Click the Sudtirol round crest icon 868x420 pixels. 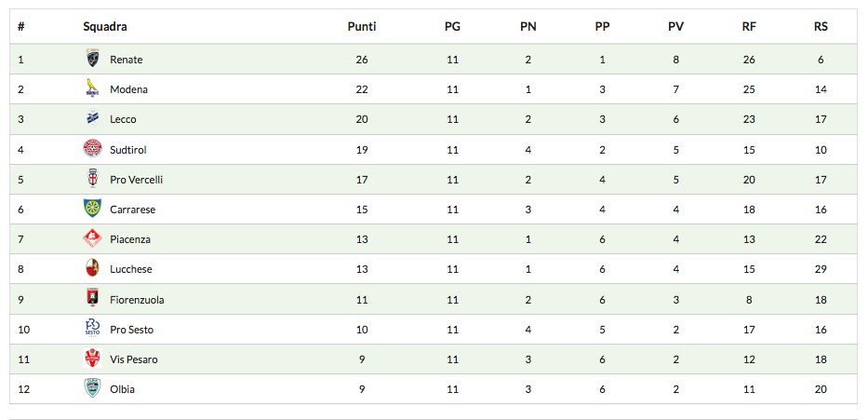tap(92, 149)
